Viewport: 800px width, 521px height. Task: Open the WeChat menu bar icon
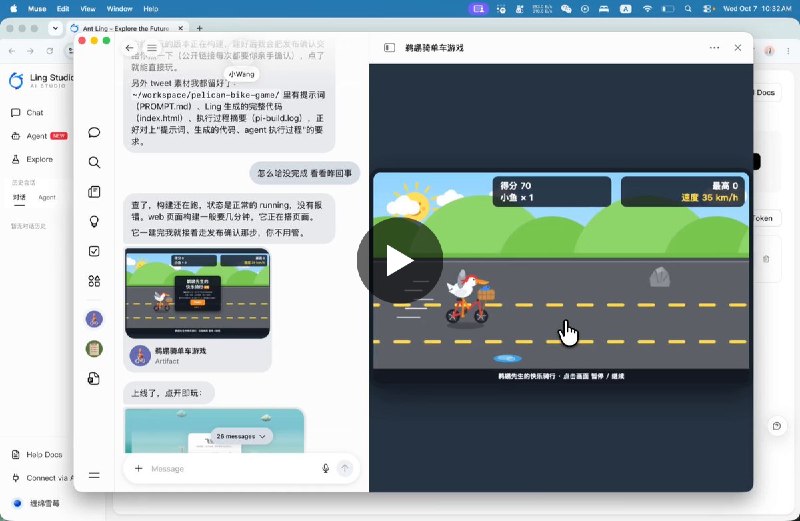tap(566, 9)
